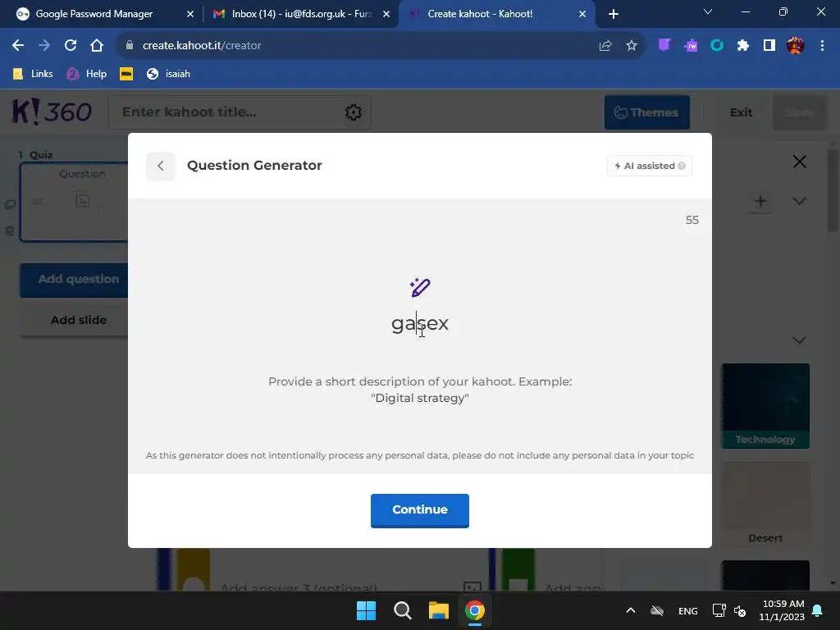This screenshot has height=630, width=840.
Task: Switch to the Google Password Manager tab
Action: pyautogui.click(x=94, y=14)
